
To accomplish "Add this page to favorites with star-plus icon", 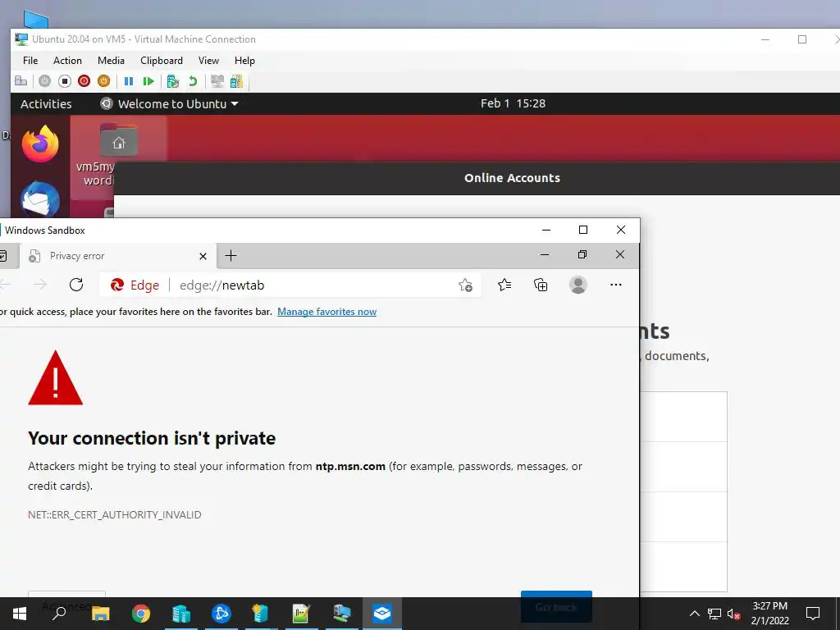I will 465,285.
